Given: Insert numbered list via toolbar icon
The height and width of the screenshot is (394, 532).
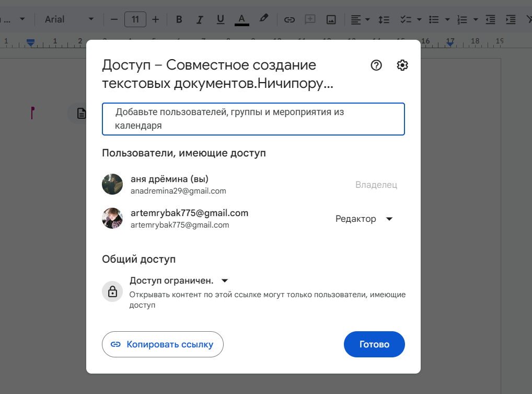Looking at the screenshot, I should coord(462,20).
